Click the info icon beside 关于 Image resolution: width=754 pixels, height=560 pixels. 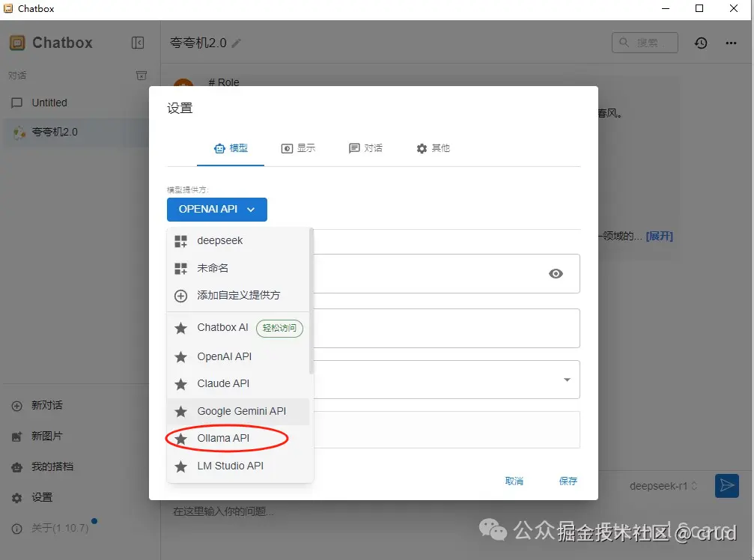coord(16,529)
